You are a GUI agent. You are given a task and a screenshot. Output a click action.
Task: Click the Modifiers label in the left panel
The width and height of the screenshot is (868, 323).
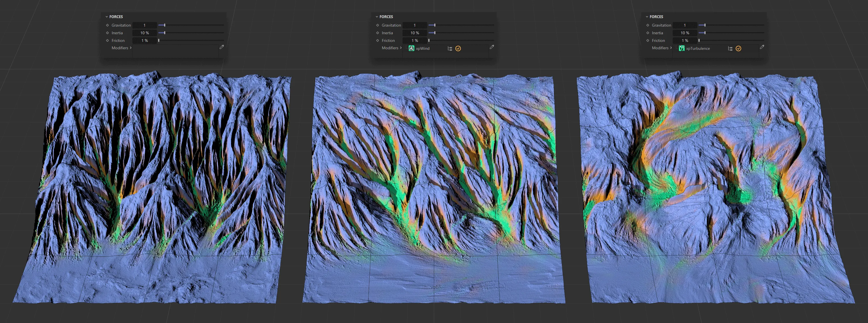pos(120,48)
